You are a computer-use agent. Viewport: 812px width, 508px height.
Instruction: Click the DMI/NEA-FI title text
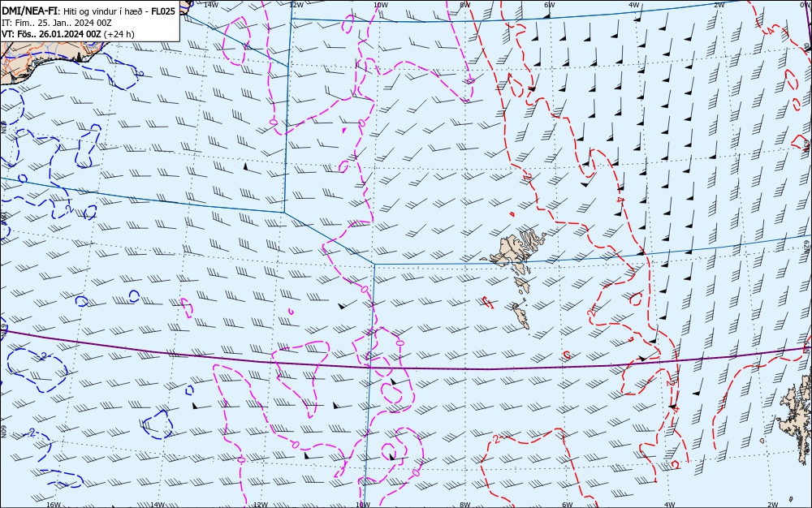tap(30, 11)
